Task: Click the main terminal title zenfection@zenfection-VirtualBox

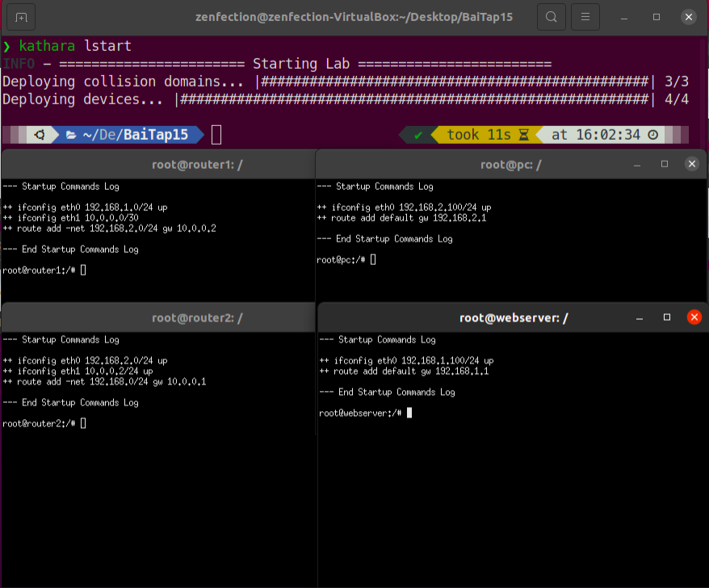Action: 354,17
